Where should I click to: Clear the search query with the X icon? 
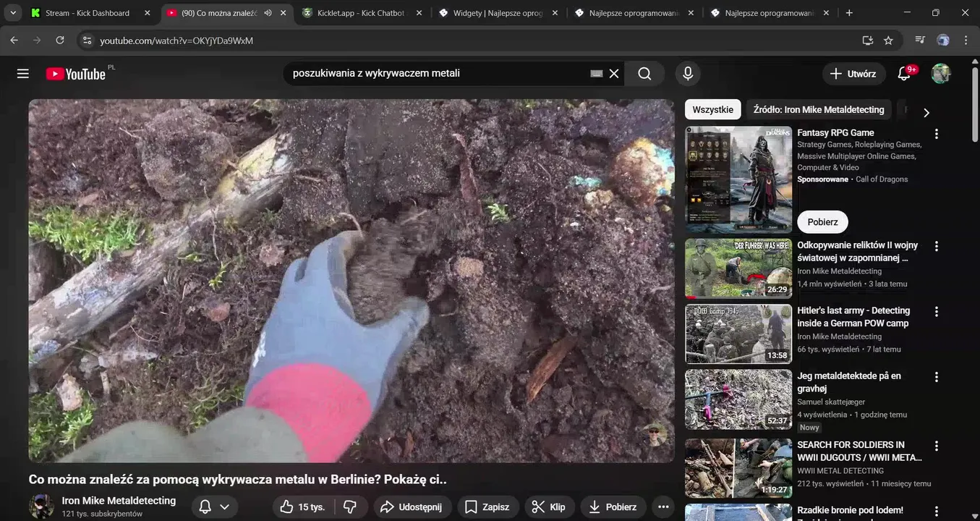pos(614,74)
